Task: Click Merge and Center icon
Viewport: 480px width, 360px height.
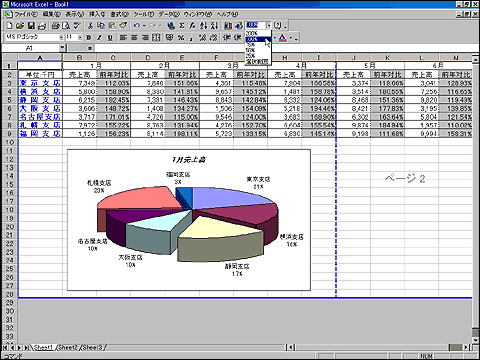Action: [x=156, y=38]
